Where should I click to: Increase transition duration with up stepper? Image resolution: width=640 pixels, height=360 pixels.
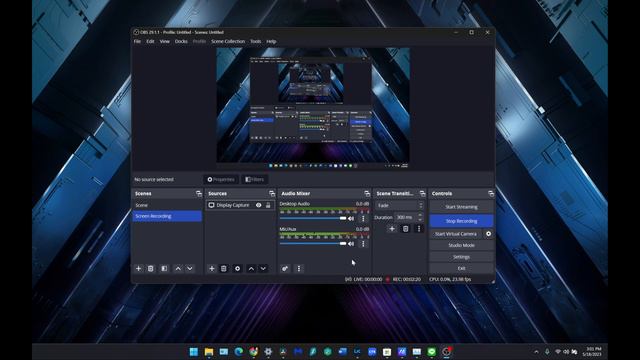click(x=420, y=215)
